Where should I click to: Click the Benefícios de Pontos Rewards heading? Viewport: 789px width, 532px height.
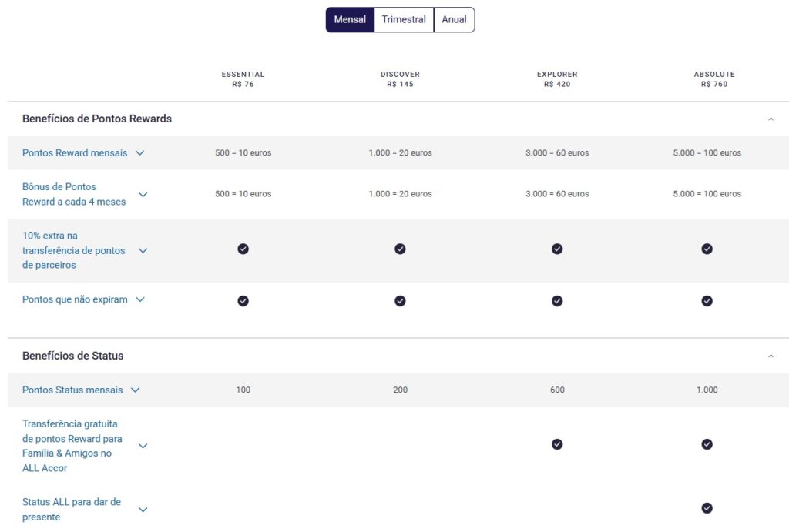pyautogui.click(x=97, y=119)
